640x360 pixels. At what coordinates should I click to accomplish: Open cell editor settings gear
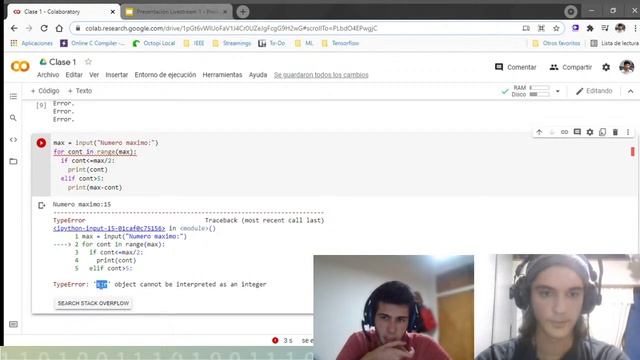(x=590, y=132)
